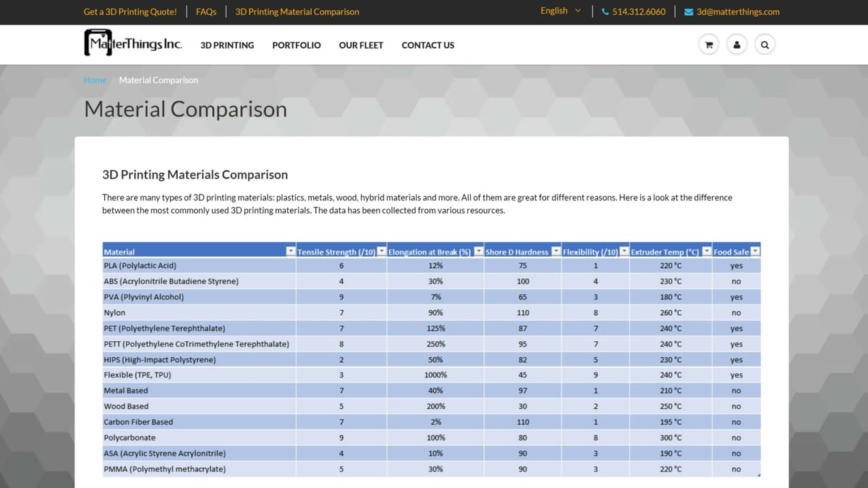
Task: Click the 250% elongation value
Action: 435,344
